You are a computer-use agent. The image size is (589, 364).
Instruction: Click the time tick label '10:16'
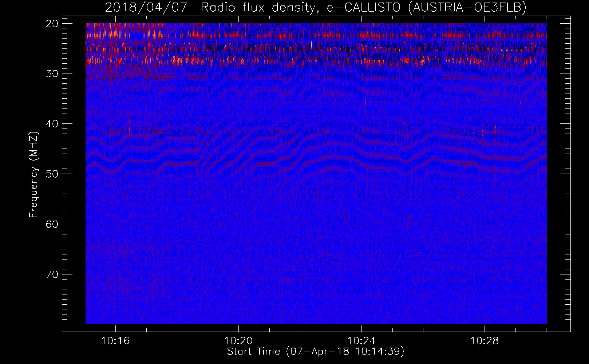click(x=115, y=341)
